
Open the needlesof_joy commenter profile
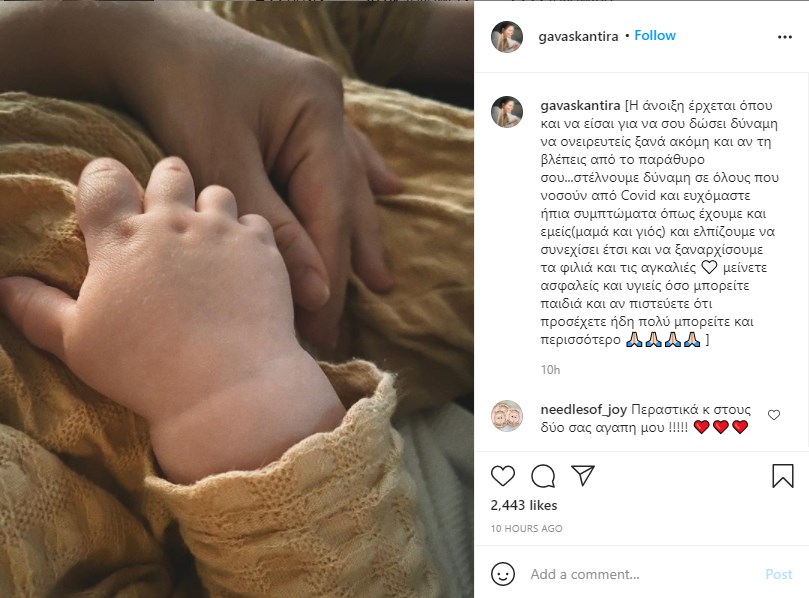[x=583, y=410]
